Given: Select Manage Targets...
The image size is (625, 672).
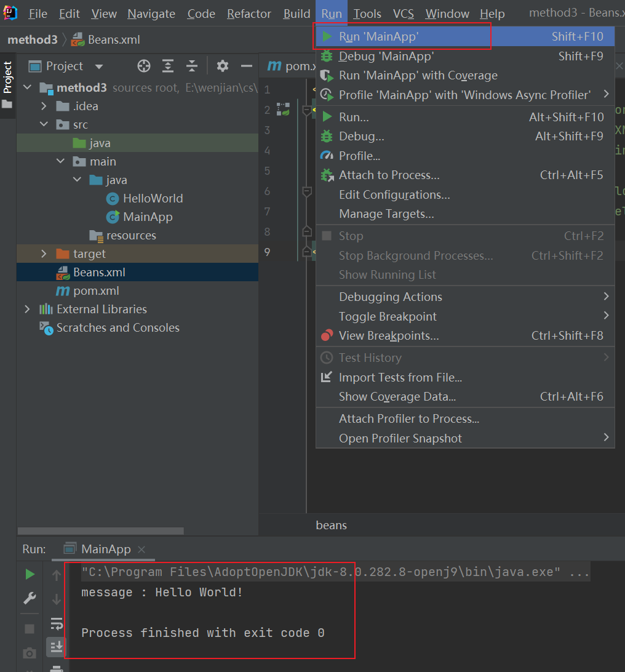Looking at the screenshot, I should coord(465,214).
